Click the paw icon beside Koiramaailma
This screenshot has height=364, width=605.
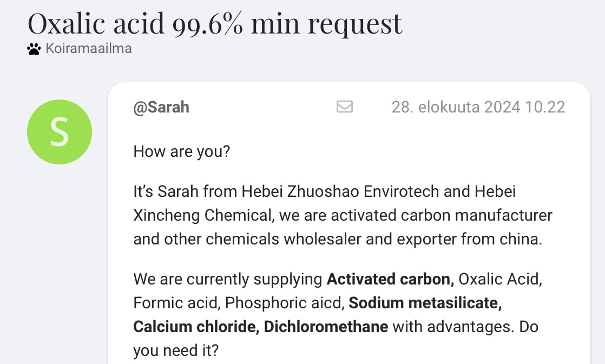pos(34,49)
